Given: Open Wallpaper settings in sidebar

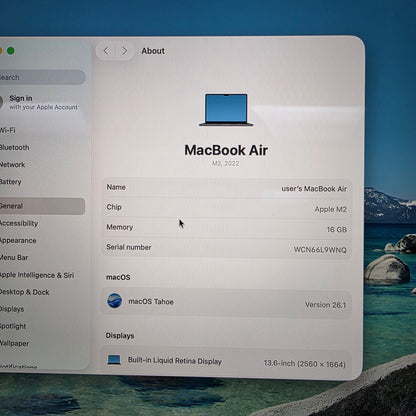Looking at the screenshot, I should click(x=14, y=343).
